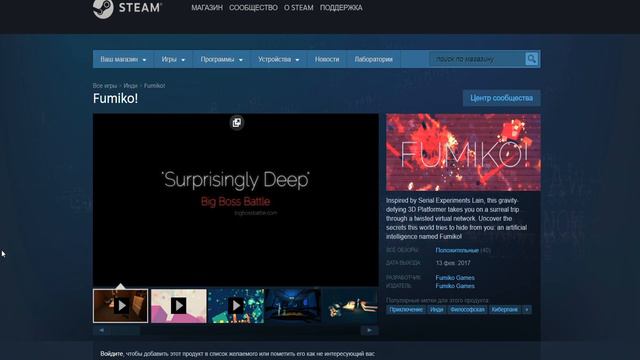
Task: Select the dark blue room screenshot thumbnail
Action: pyautogui.click(x=293, y=306)
